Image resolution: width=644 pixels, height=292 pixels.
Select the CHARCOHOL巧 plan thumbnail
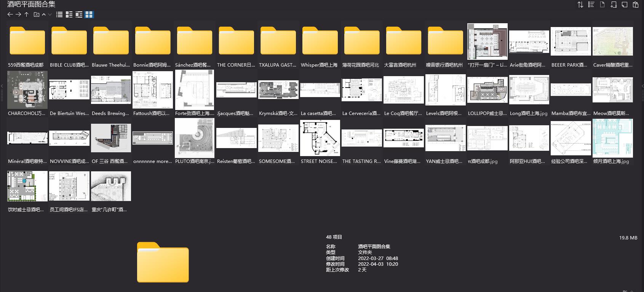[27, 90]
